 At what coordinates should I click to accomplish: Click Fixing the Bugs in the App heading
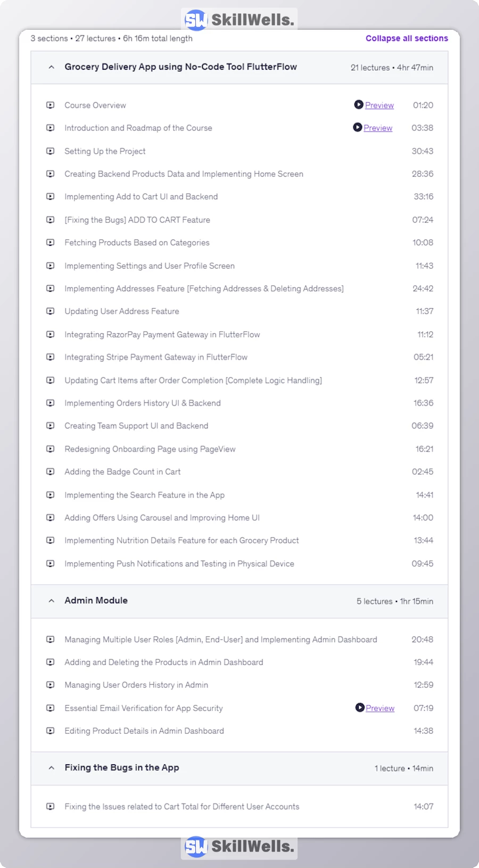[x=122, y=768]
